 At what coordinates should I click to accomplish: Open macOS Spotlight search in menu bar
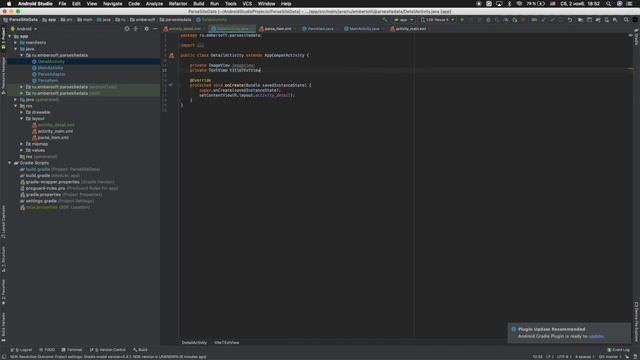[609, 4]
